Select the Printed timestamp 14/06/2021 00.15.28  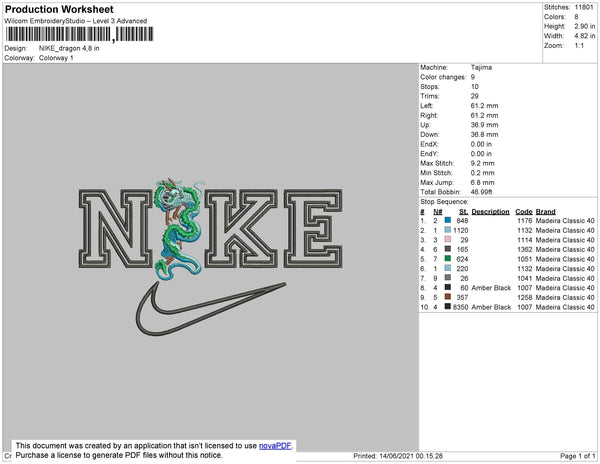pyautogui.click(x=411, y=456)
